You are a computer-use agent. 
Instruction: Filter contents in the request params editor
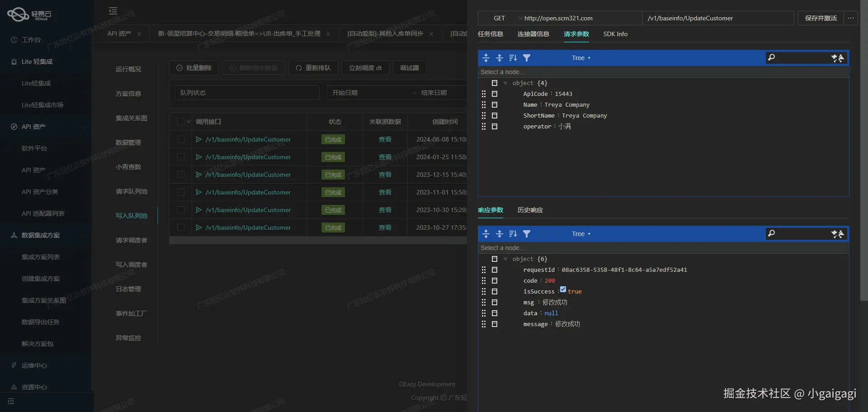(x=527, y=58)
